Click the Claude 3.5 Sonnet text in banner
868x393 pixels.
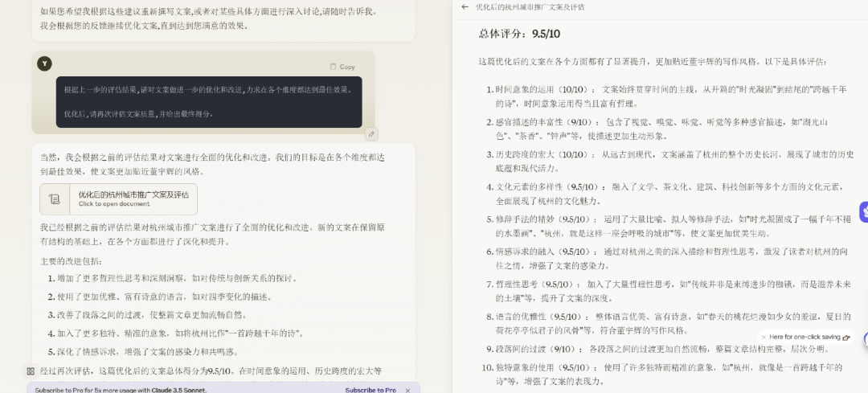tap(178, 390)
